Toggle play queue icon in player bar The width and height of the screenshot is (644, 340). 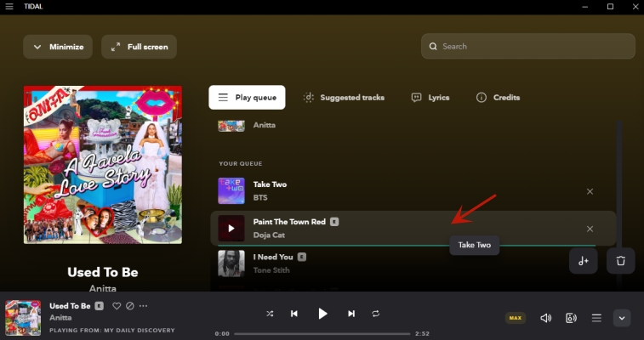pyautogui.click(x=596, y=318)
